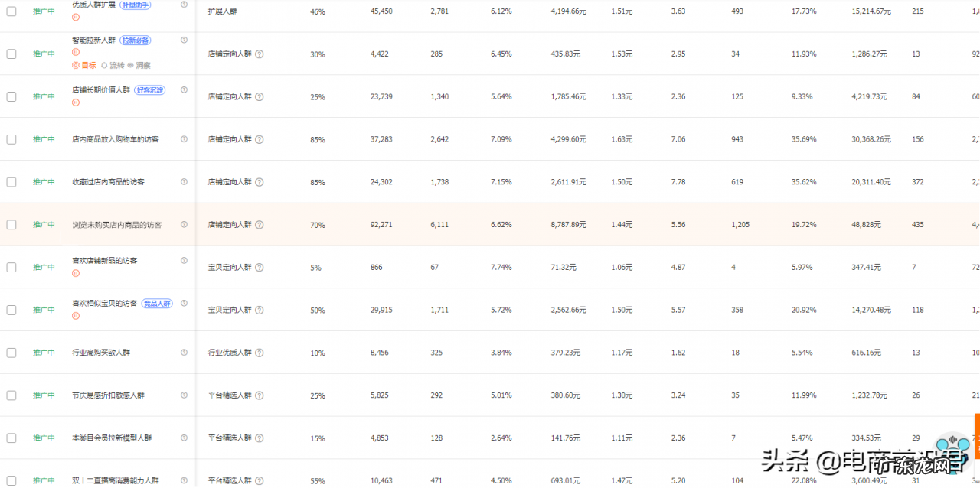Tick the 行业高购买欲人群 row checkbox
980x488 pixels.
pos(11,353)
